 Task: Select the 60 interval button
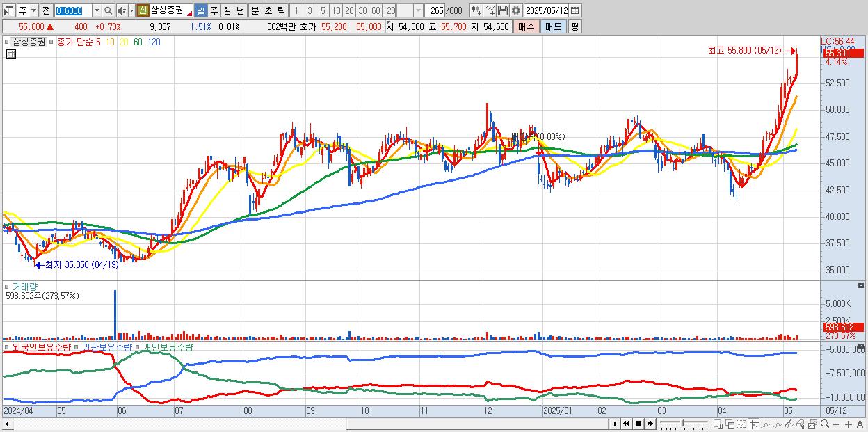coord(376,10)
